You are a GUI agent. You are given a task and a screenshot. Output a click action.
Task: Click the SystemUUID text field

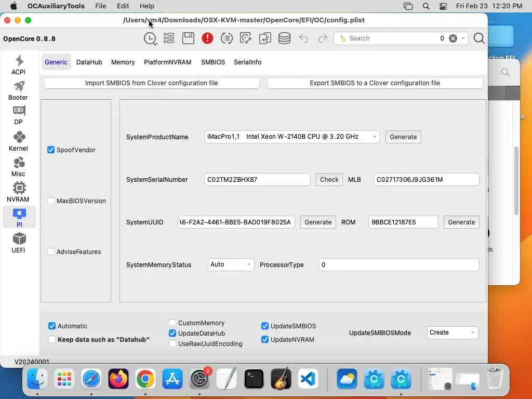(236, 222)
